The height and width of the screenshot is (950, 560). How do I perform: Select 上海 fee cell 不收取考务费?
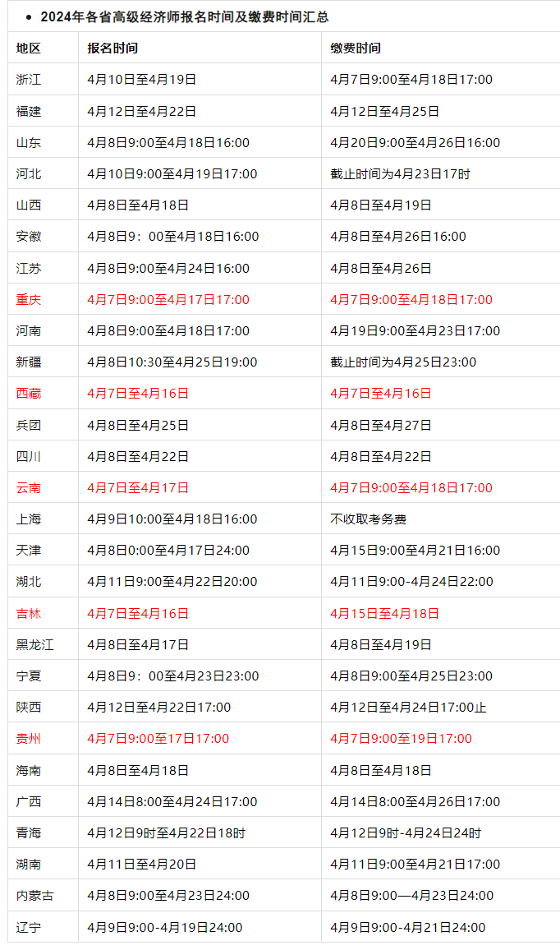(368, 519)
